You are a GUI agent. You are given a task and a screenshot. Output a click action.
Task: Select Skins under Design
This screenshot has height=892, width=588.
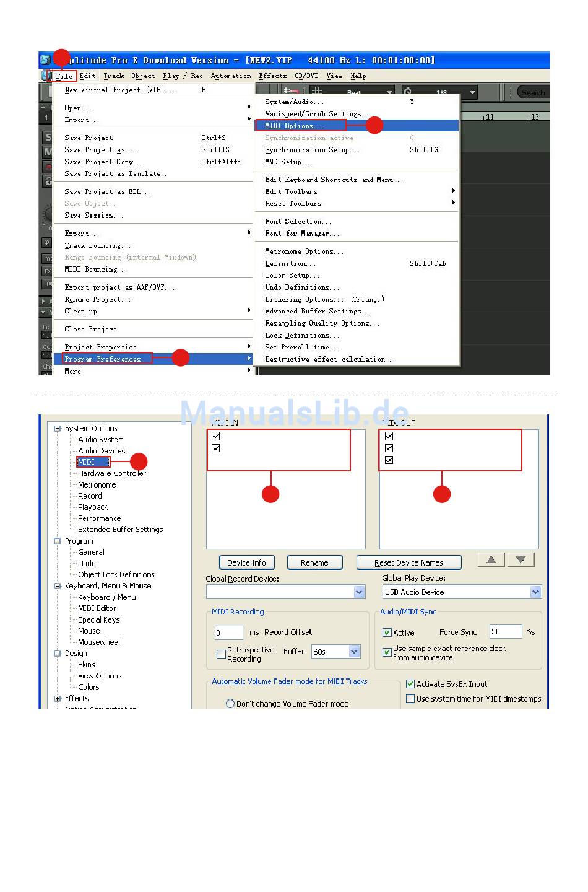coord(87,665)
